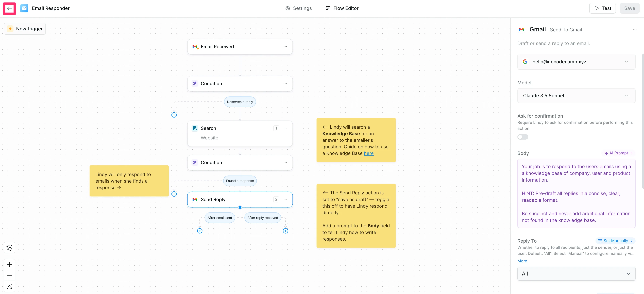Click the back arrow icon

click(9, 9)
